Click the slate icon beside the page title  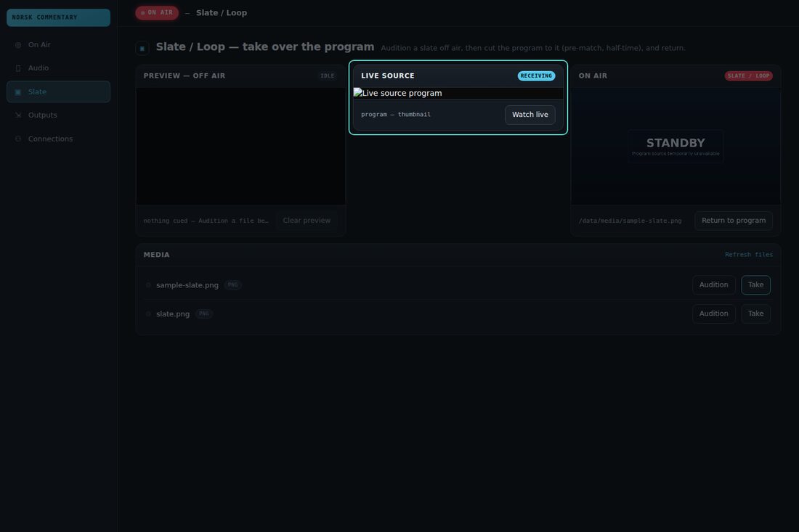click(142, 49)
